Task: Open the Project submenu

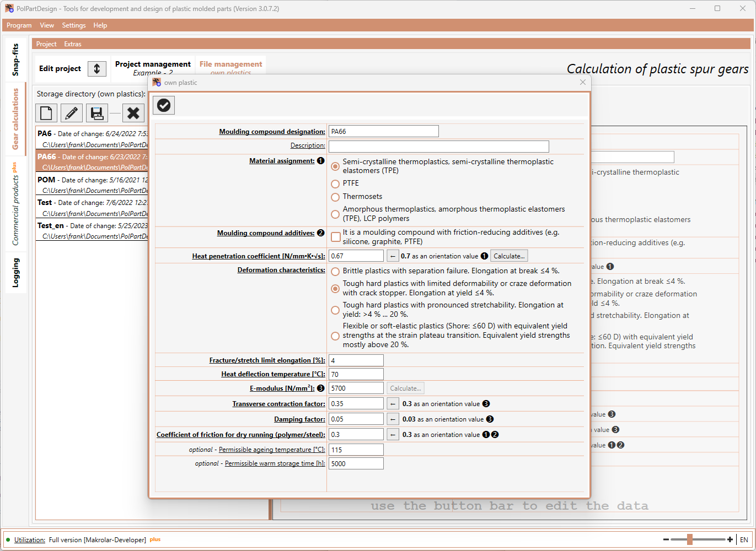Action: click(x=46, y=44)
